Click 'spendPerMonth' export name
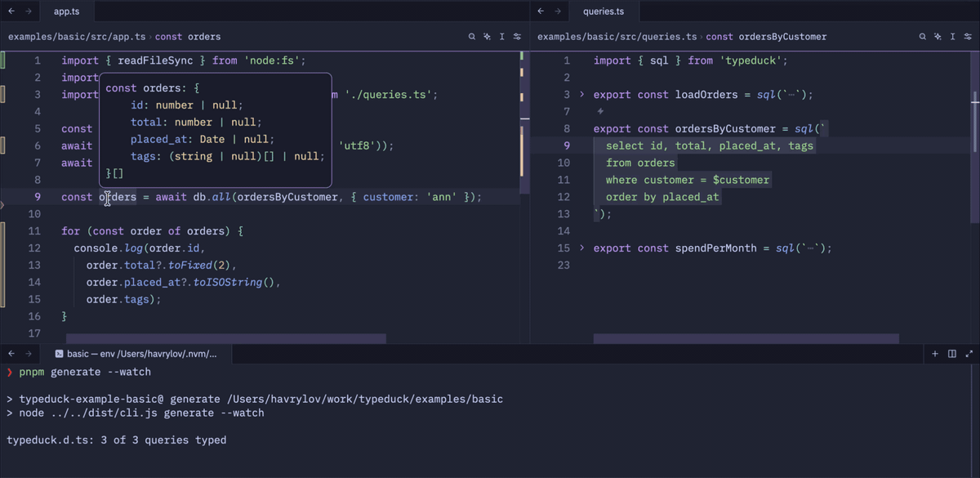Image resolution: width=980 pixels, height=478 pixels. tap(716, 248)
